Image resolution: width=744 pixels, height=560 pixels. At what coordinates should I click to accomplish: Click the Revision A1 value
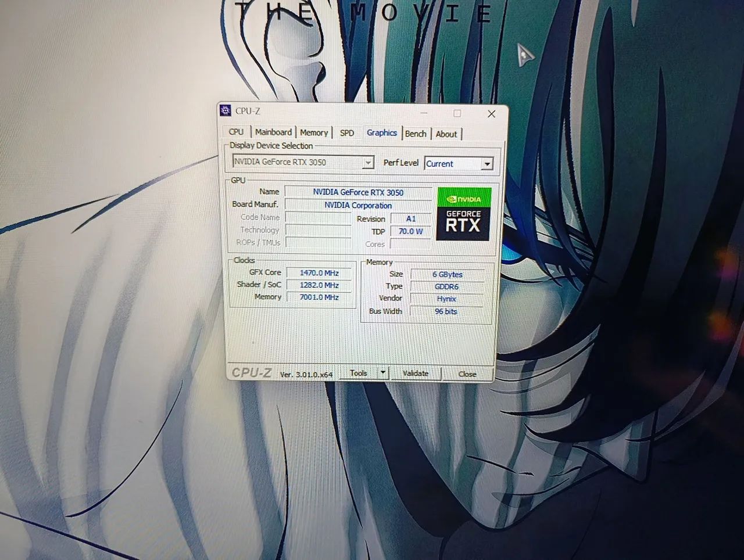[x=411, y=219]
